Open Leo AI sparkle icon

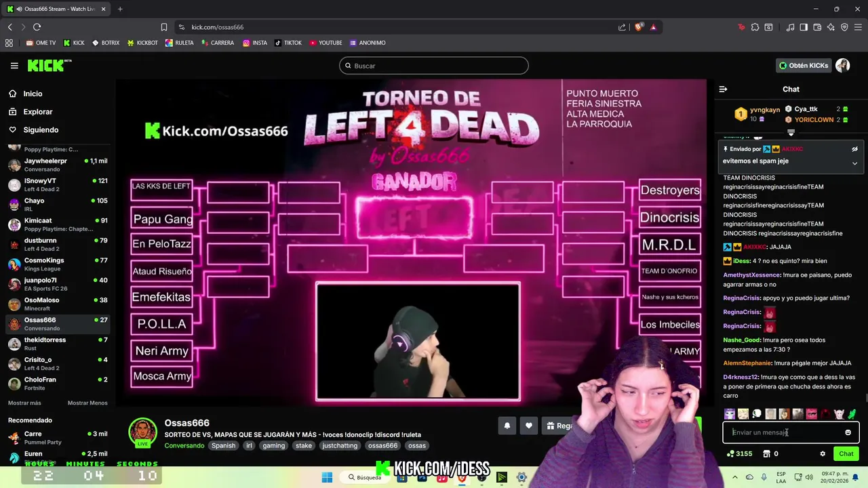point(831,27)
